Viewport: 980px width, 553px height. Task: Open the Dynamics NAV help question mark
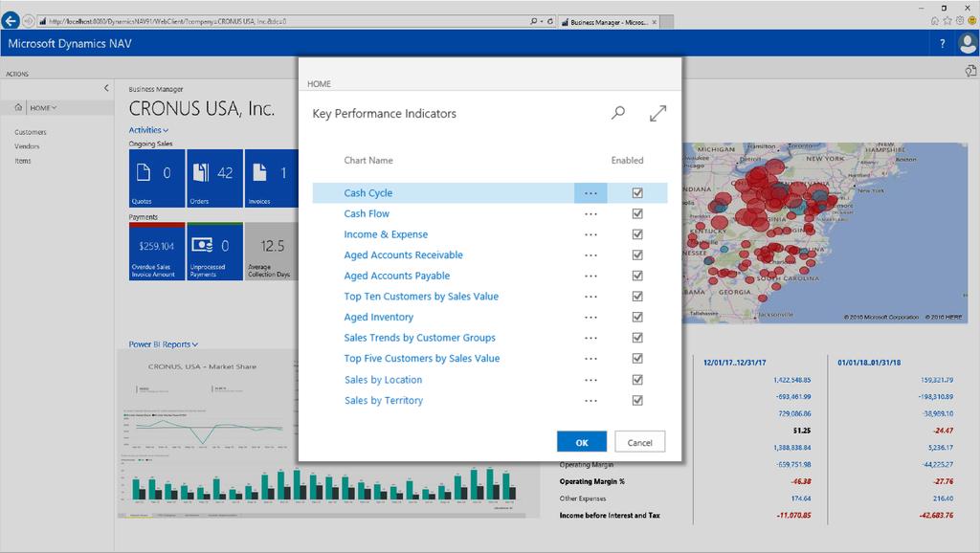[x=942, y=44]
